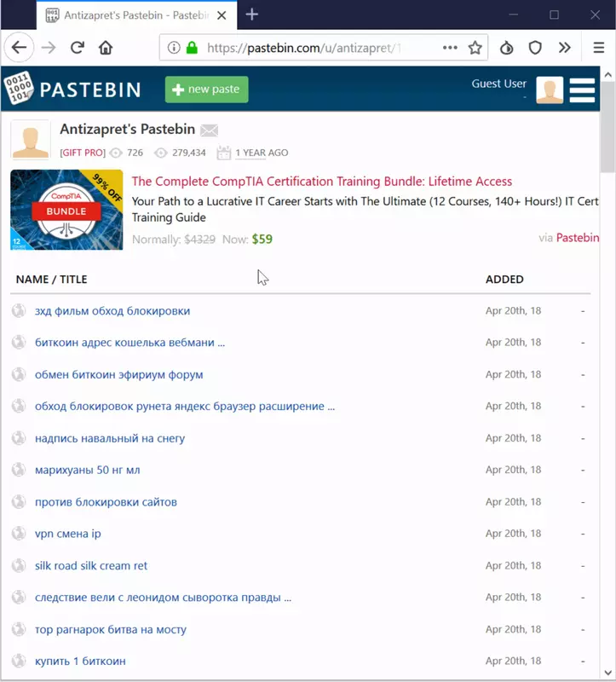Screen dimensions: 616x682
Task: Open a new browser tab
Action: tap(252, 14)
